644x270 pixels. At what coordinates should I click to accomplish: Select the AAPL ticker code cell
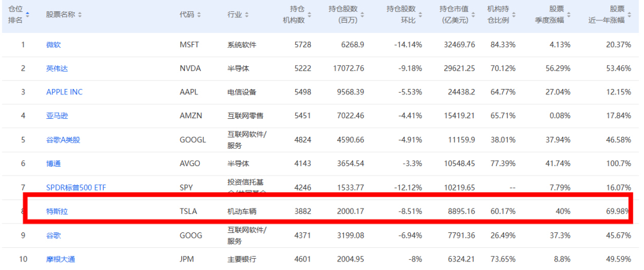click(x=189, y=92)
